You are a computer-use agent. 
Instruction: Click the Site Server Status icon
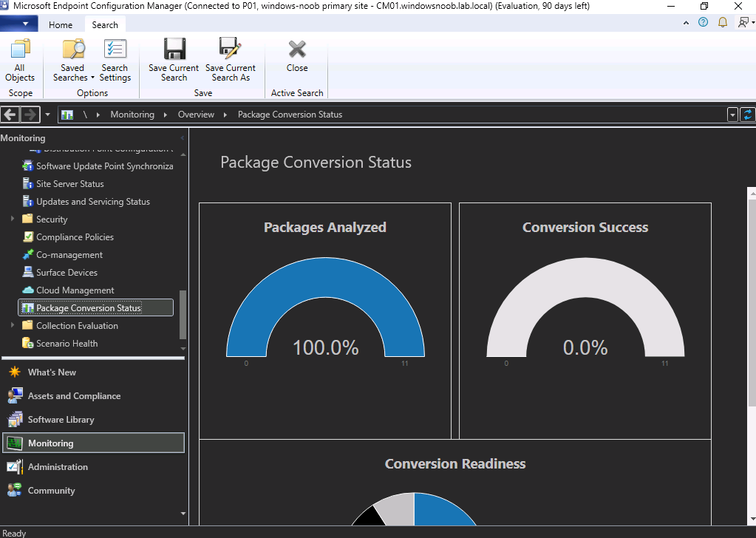click(x=28, y=184)
